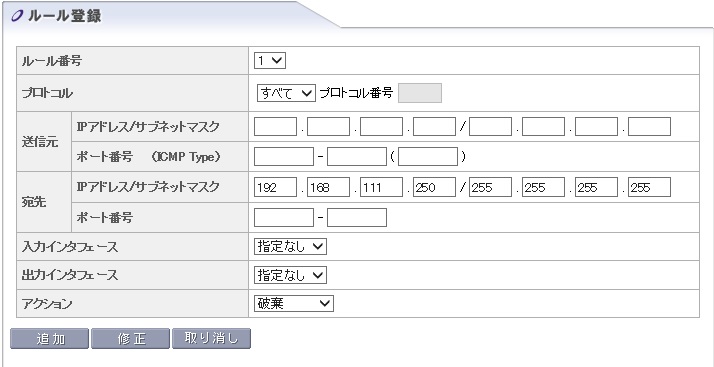Click the last 送信元 subnet mask octet field

point(649,127)
